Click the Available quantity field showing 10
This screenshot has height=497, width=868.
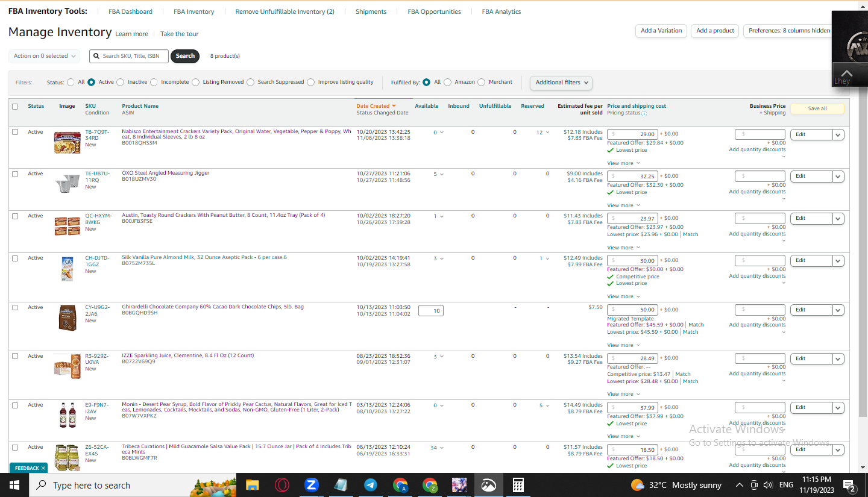click(x=431, y=310)
